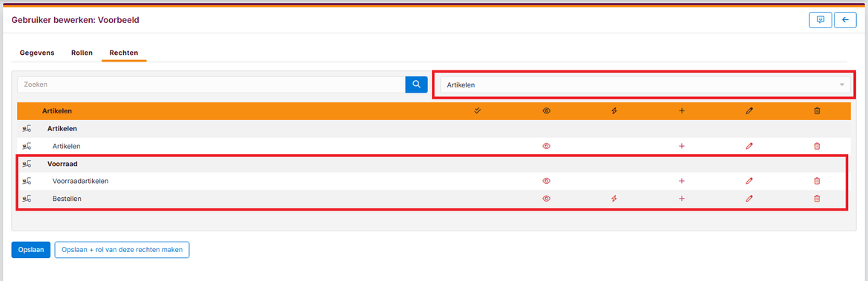Click the edit pencil icon for Voorraadartikelen
868x281 pixels.
coord(749,181)
